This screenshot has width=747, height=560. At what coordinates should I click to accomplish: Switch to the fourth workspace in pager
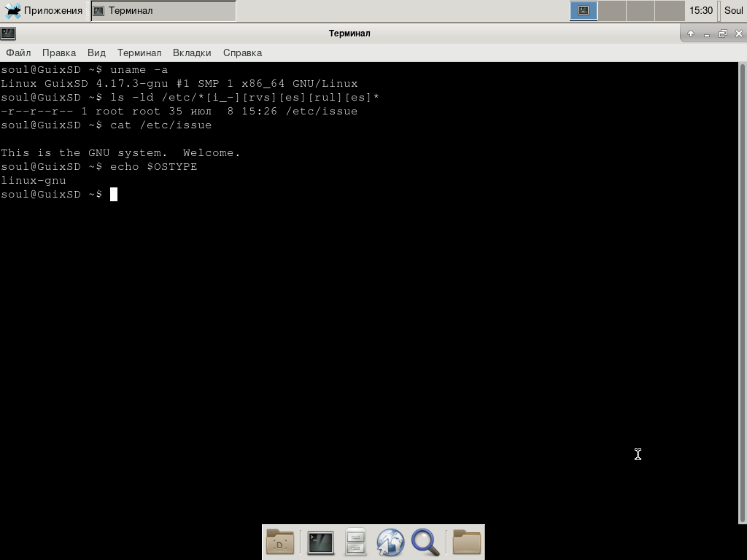point(670,10)
